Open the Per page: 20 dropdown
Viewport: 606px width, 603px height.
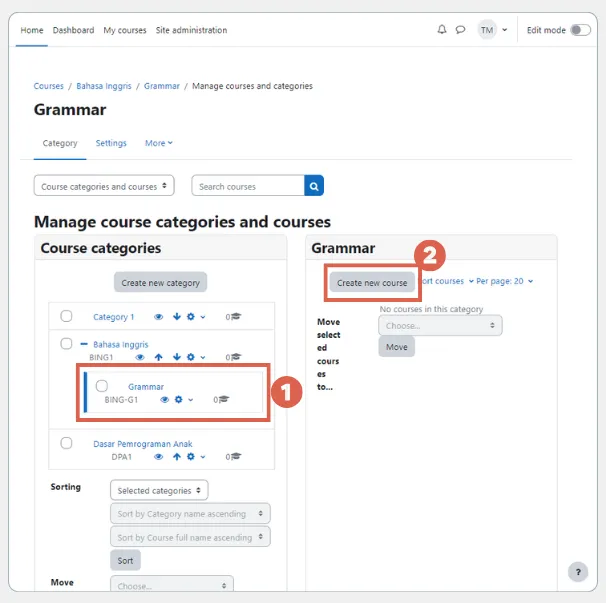click(x=504, y=281)
